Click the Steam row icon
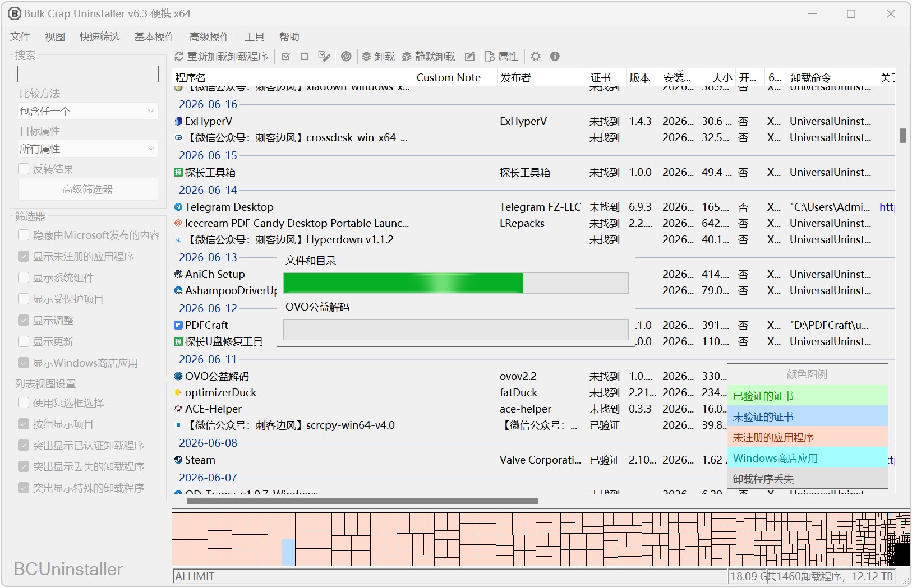 [178, 460]
